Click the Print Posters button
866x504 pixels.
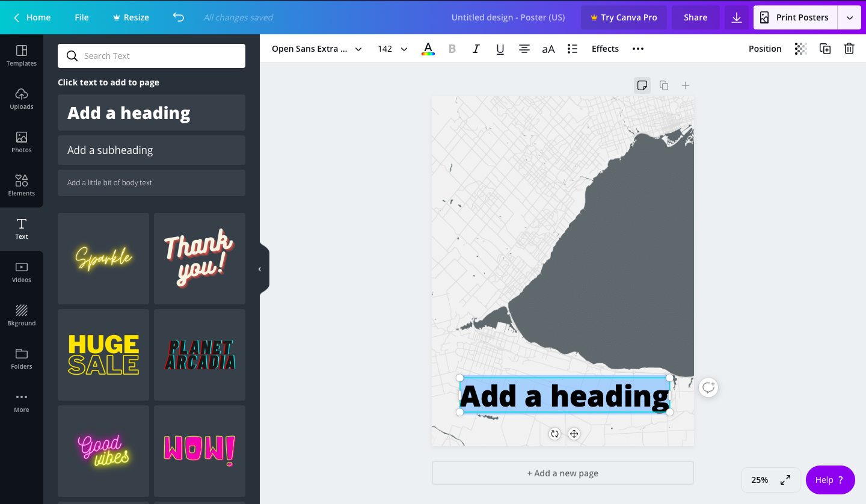(795, 17)
